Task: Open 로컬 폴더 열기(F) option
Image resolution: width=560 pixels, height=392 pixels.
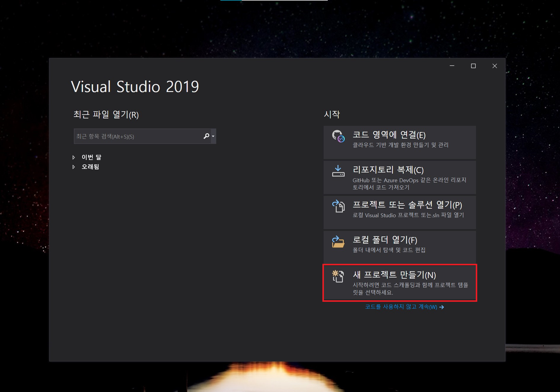Action: pos(400,247)
